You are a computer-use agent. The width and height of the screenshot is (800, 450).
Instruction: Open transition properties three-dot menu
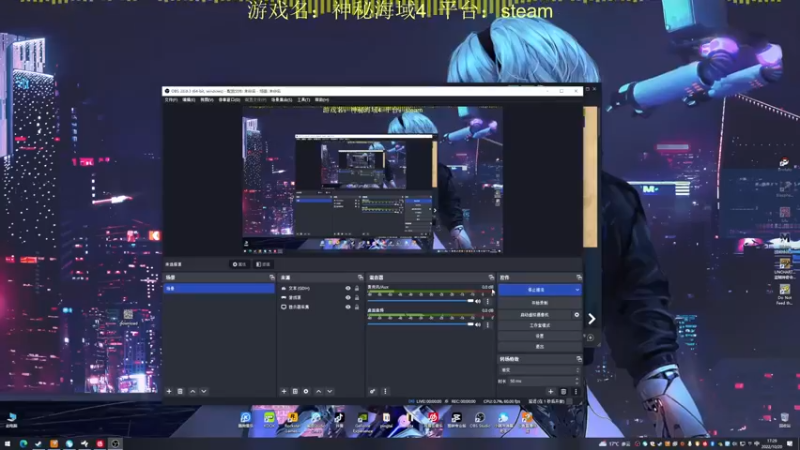(x=576, y=391)
